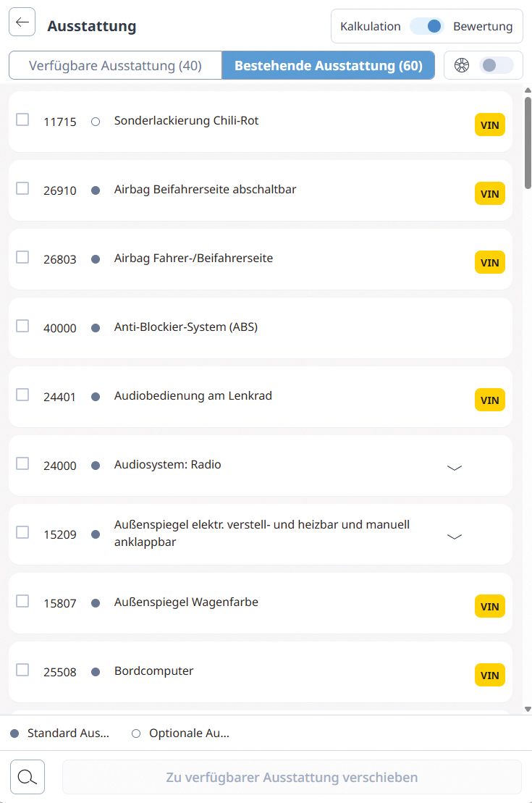Open the search magnifier icon
The height and width of the screenshot is (803, 532).
[x=28, y=777]
